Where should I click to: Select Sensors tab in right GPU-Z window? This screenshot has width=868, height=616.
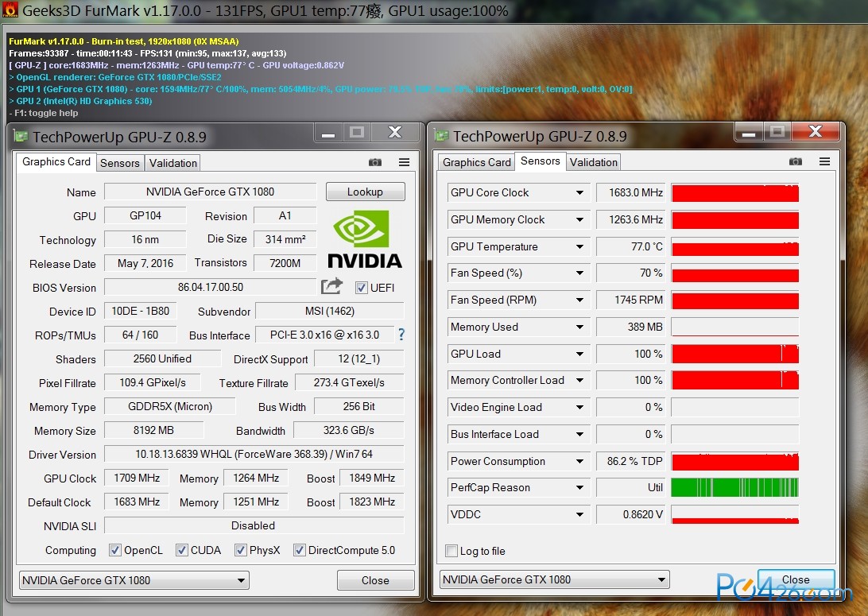tap(541, 161)
